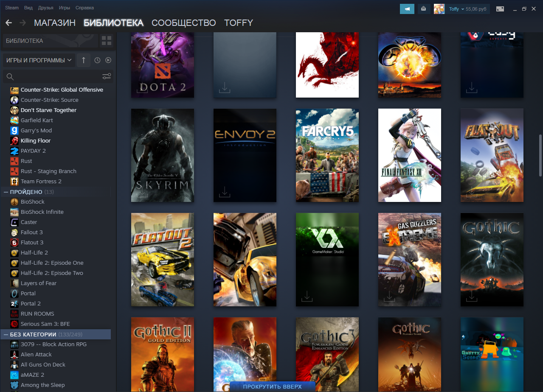Image resolution: width=543 pixels, height=392 pixels.
Task: Open advanced filter settings icon
Action: point(107,76)
